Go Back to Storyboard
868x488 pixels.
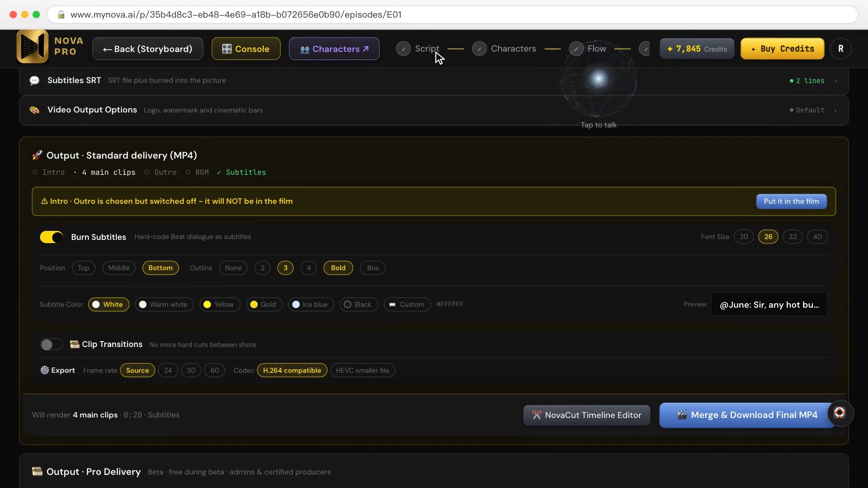[x=148, y=49]
